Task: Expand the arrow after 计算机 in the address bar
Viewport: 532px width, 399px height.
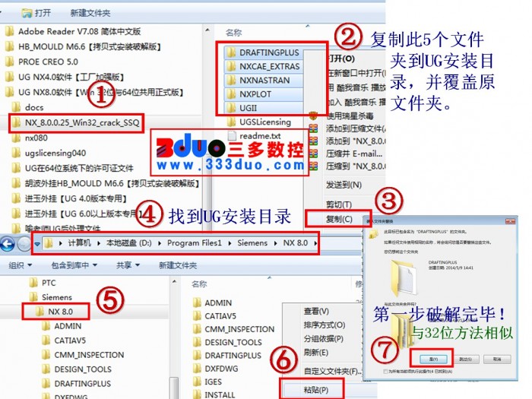Action: pos(99,243)
